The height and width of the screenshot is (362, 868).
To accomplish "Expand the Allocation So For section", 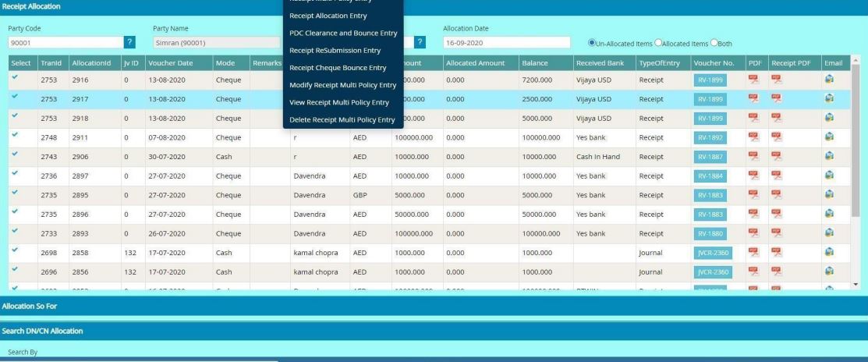I will 434,306.
